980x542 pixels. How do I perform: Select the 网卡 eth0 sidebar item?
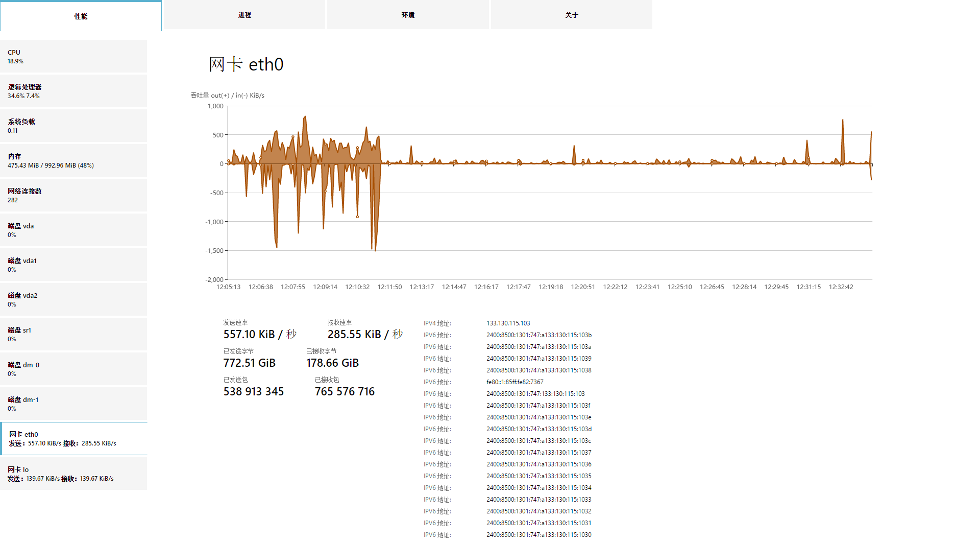(73, 438)
